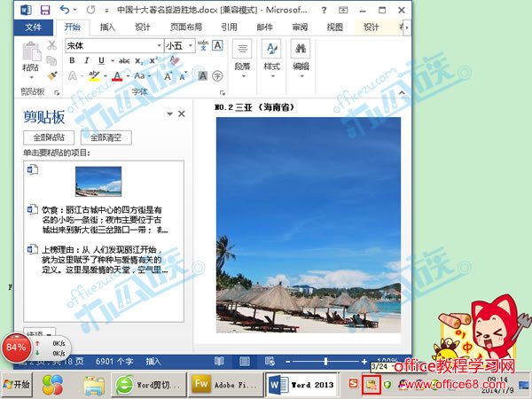This screenshot has height=399, width=532.
Task: Open the 字体 group dialog launcher
Action: [x=223, y=92]
